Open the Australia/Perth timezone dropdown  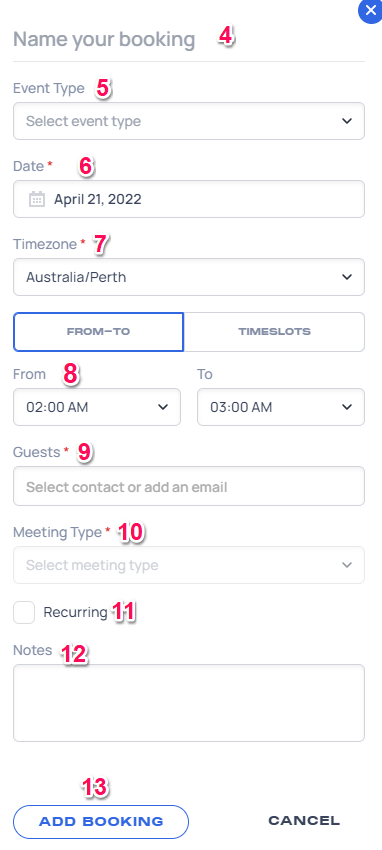pyautogui.click(x=189, y=277)
